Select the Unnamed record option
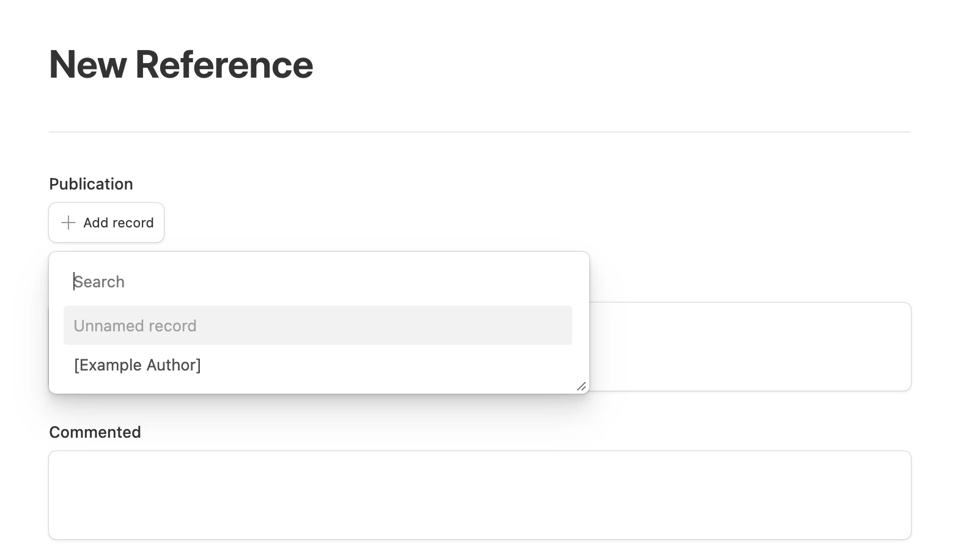The width and height of the screenshot is (961, 560). pos(135,326)
